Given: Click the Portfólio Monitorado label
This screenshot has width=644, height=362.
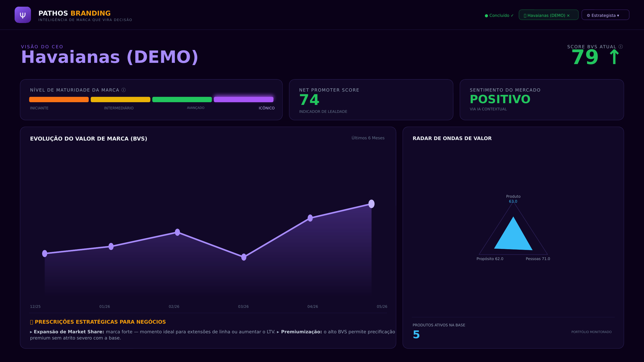Looking at the screenshot, I should [x=591, y=332].
